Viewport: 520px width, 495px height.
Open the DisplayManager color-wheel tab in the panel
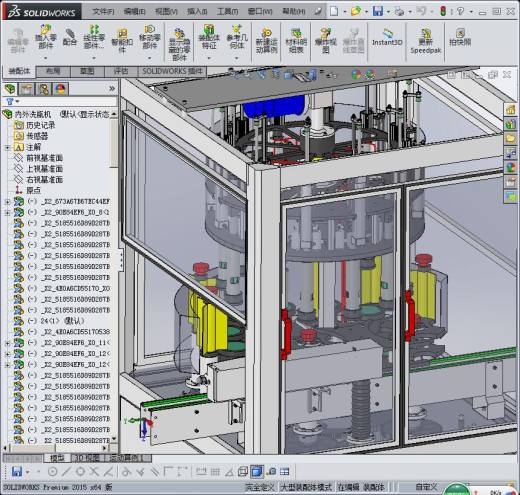[60, 89]
